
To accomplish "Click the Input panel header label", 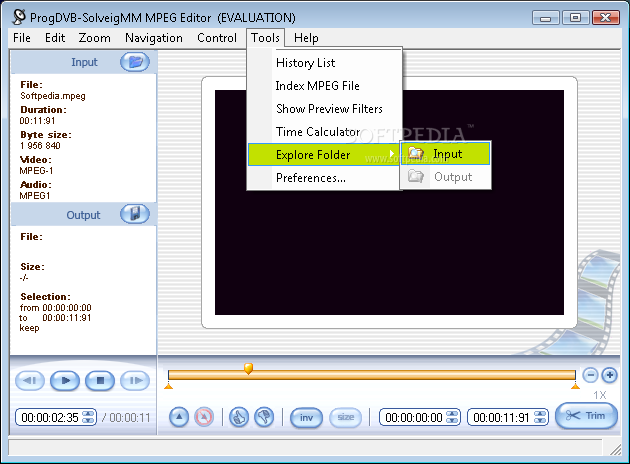I will 84,62.
